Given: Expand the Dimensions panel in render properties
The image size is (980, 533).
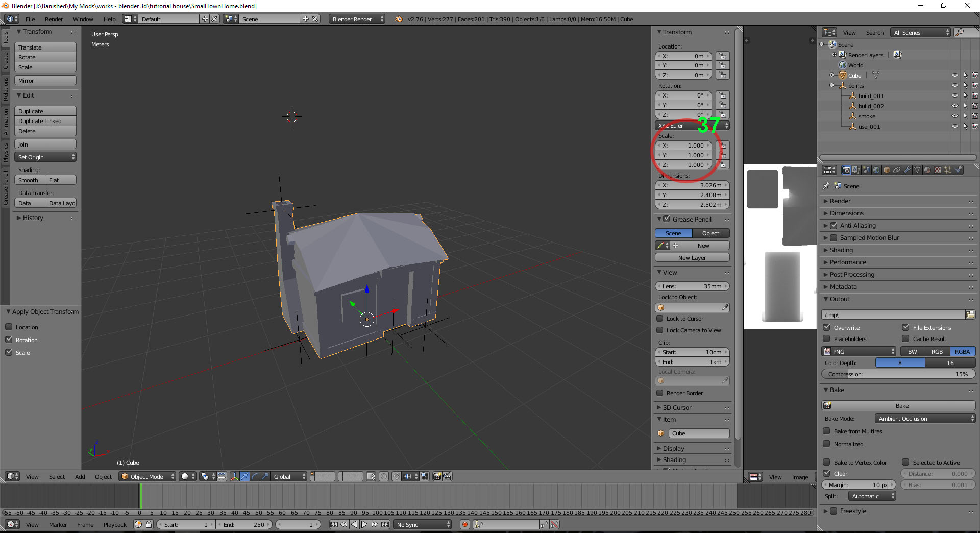Looking at the screenshot, I should click(846, 213).
